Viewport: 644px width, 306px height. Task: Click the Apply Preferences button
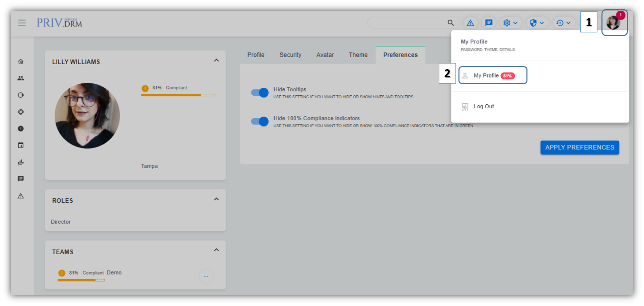[579, 147]
